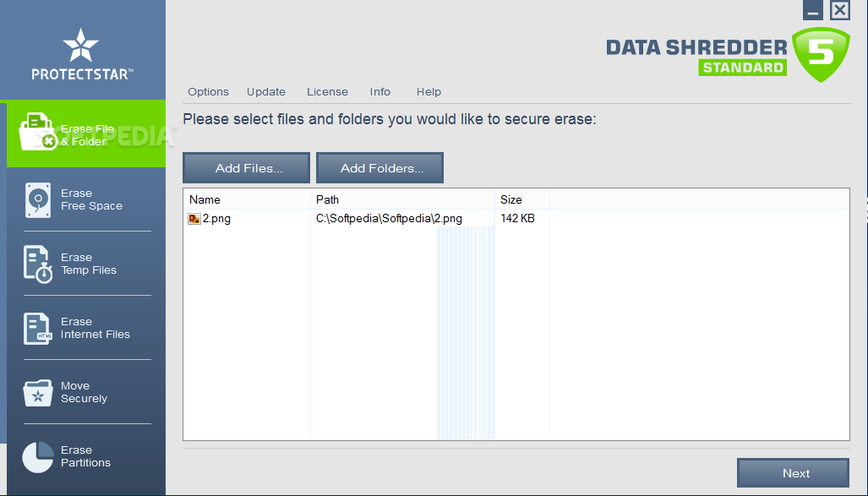
Task: Select the Erase Partitions label
Action: point(86,456)
